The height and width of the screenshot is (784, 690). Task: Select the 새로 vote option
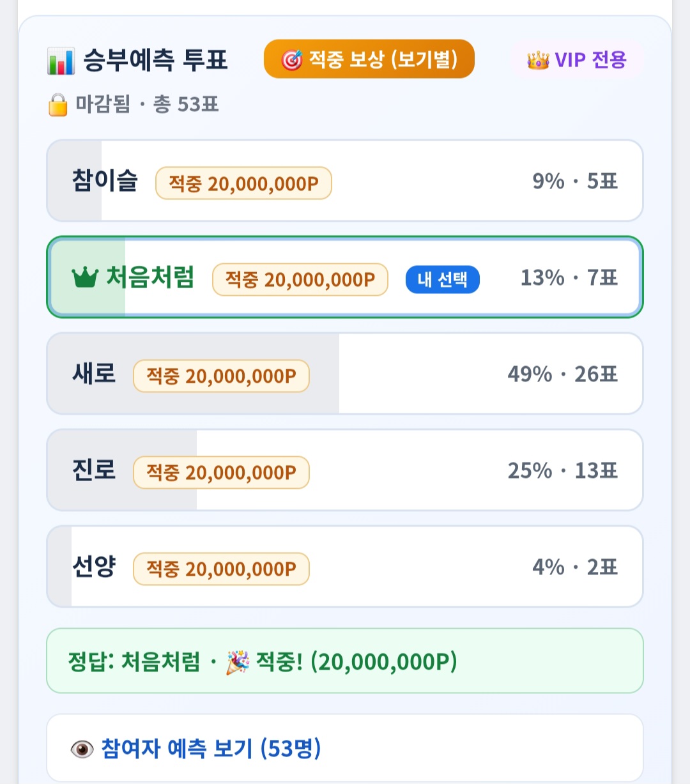click(x=345, y=374)
